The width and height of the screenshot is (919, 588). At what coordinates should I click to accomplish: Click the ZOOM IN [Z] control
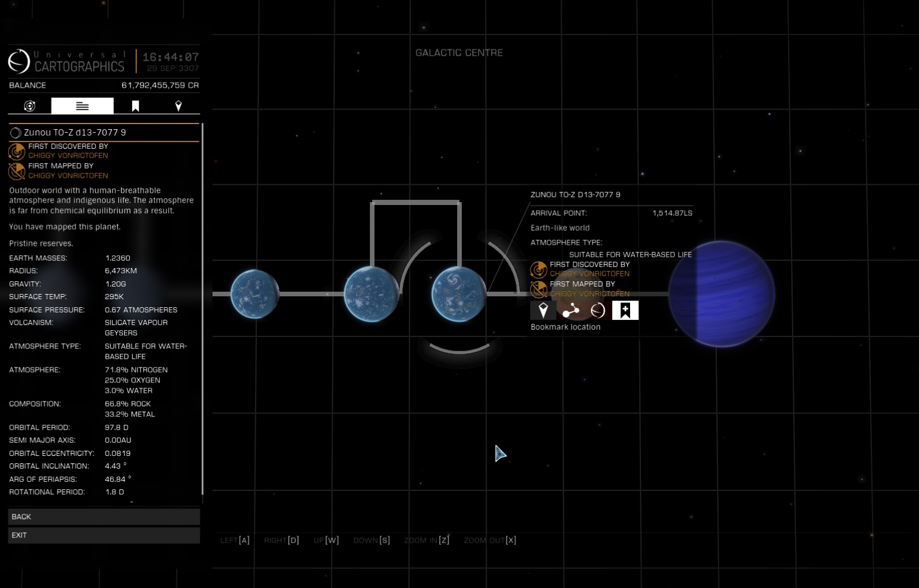click(427, 540)
